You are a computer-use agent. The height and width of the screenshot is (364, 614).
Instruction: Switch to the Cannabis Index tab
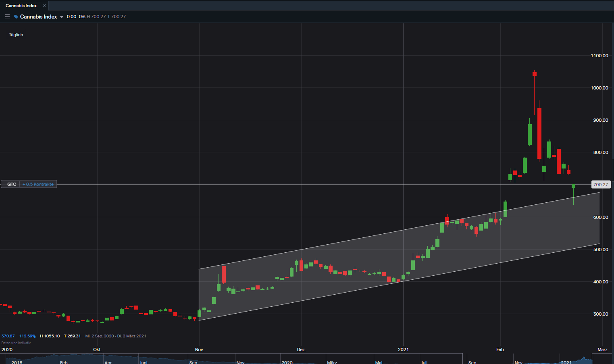(x=21, y=6)
